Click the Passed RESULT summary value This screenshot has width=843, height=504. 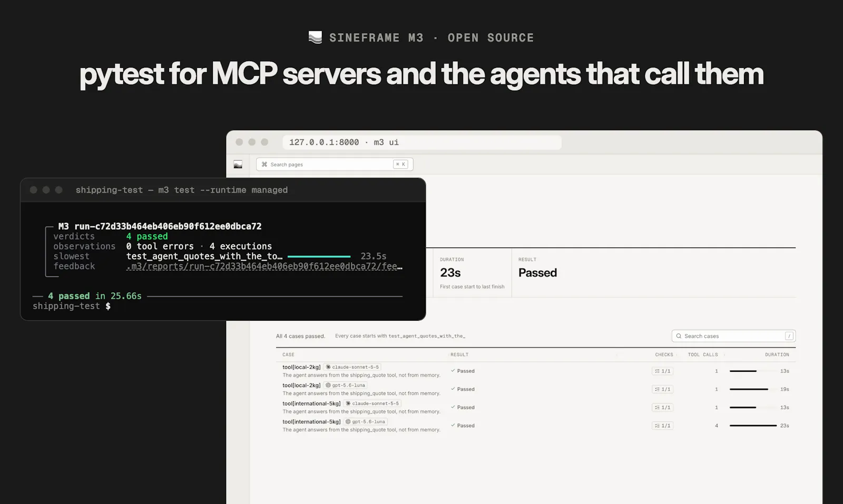tap(537, 273)
